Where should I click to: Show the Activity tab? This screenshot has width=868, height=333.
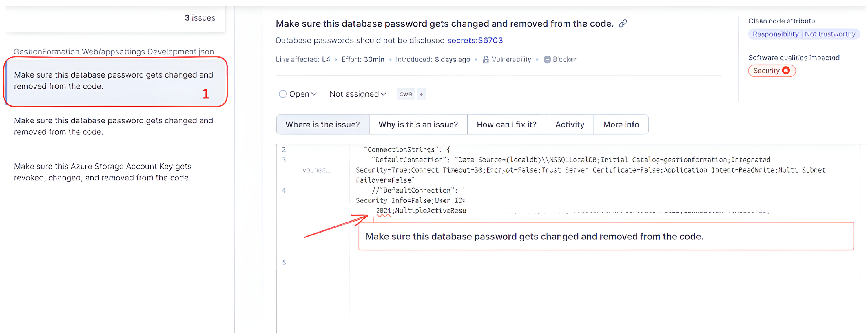[x=570, y=125]
